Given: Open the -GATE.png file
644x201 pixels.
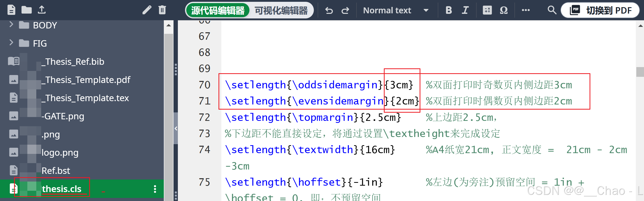Looking at the screenshot, I should [x=63, y=116].
